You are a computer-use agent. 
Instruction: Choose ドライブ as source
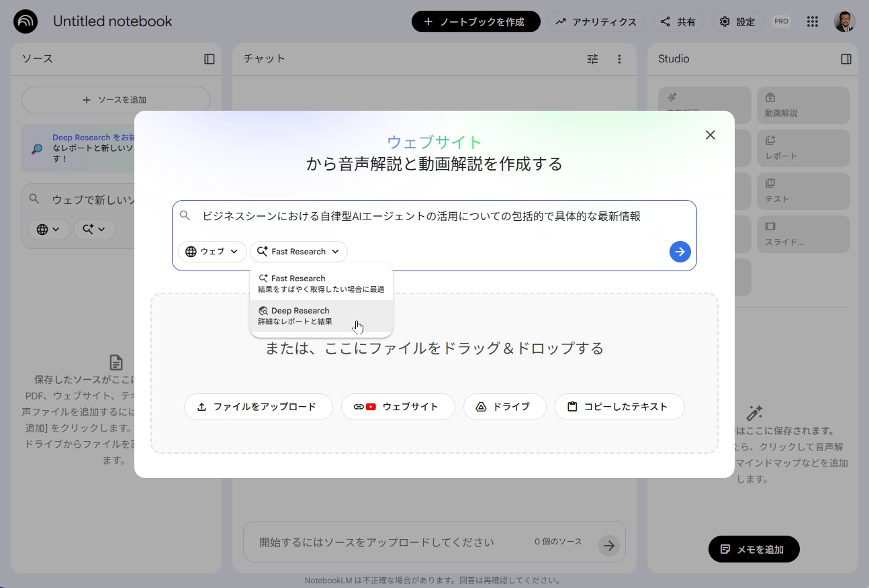pyautogui.click(x=505, y=407)
